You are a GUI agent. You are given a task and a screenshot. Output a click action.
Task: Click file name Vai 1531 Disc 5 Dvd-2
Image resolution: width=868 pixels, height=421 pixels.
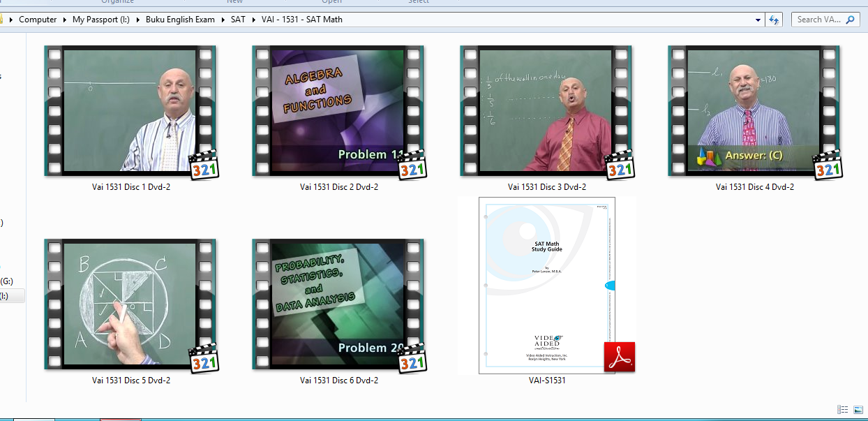pyautogui.click(x=131, y=381)
